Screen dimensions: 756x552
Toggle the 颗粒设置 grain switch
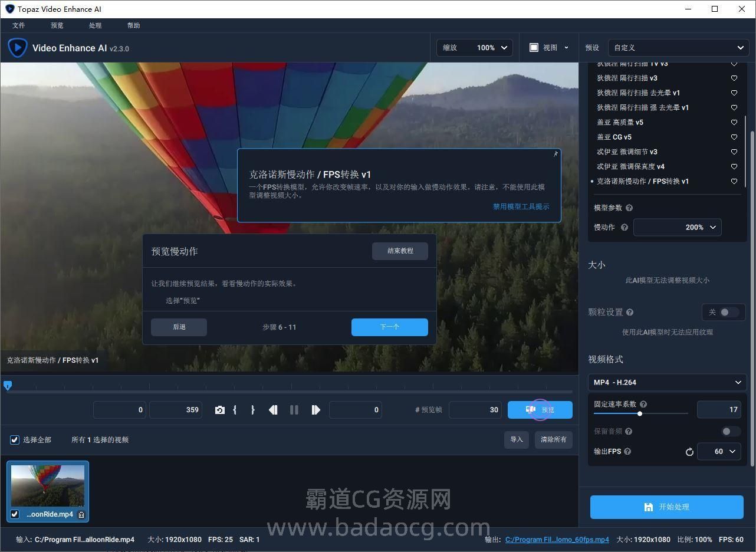pos(729,312)
